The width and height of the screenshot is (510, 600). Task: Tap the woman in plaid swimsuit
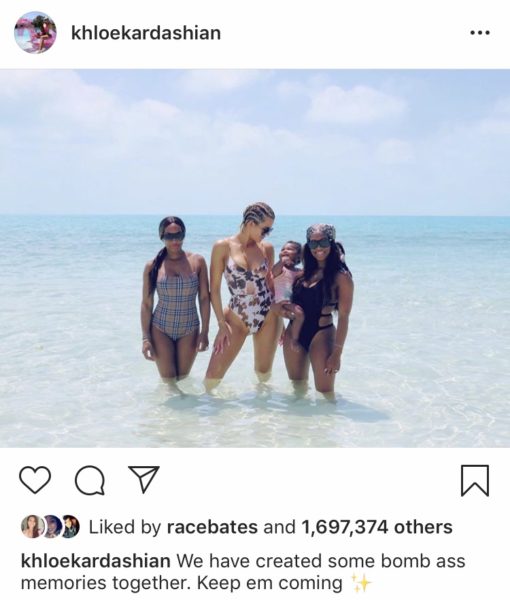click(x=175, y=298)
